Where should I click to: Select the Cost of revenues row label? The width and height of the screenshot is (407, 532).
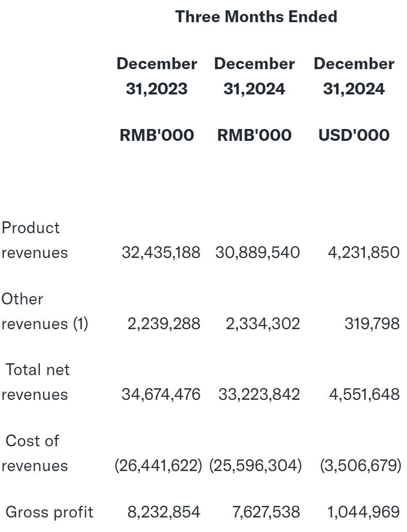click(34, 453)
